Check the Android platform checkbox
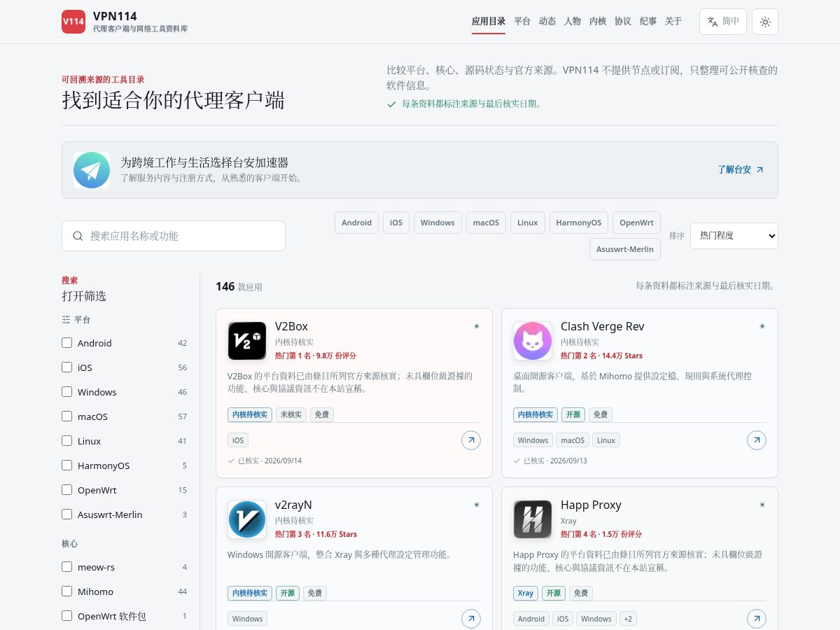 tap(67, 343)
